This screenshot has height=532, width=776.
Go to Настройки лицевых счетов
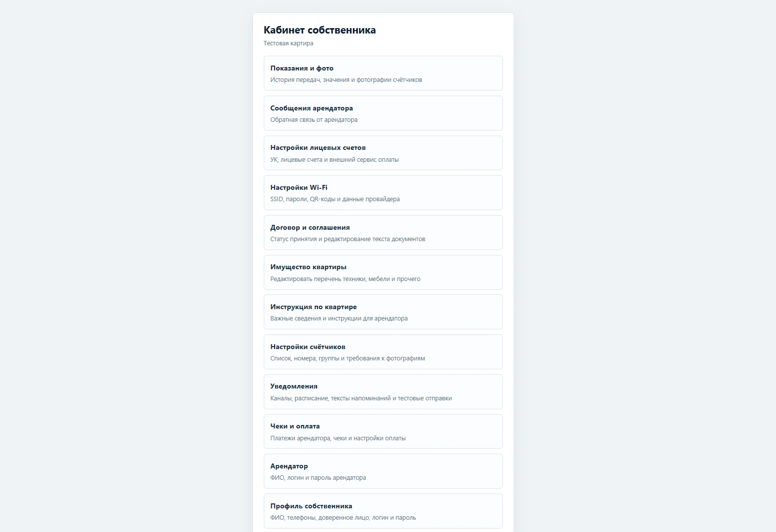pyautogui.click(x=383, y=153)
